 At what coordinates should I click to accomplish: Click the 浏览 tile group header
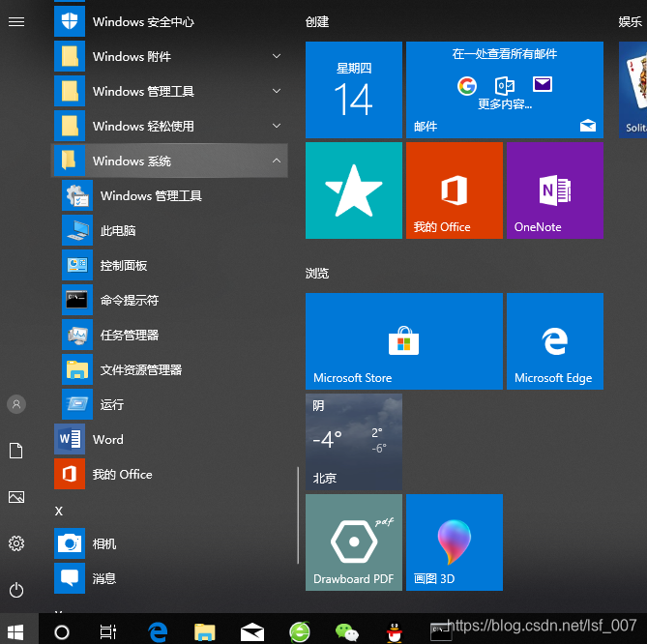click(317, 273)
